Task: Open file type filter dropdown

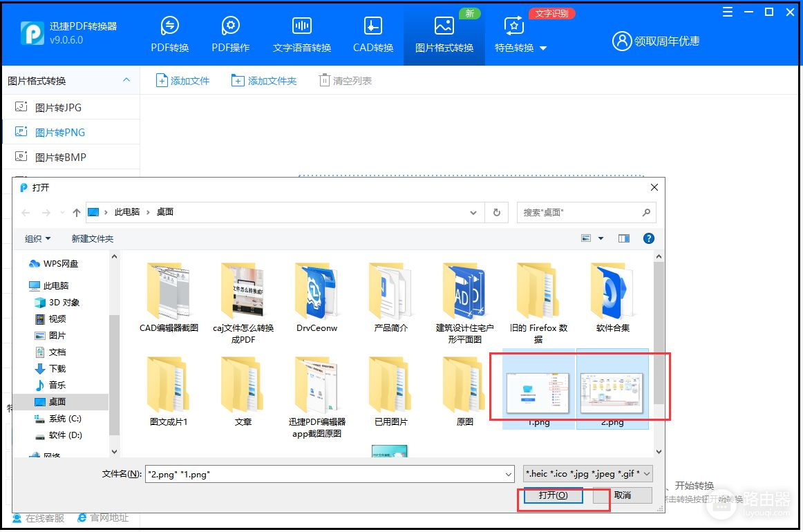Action: point(588,474)
